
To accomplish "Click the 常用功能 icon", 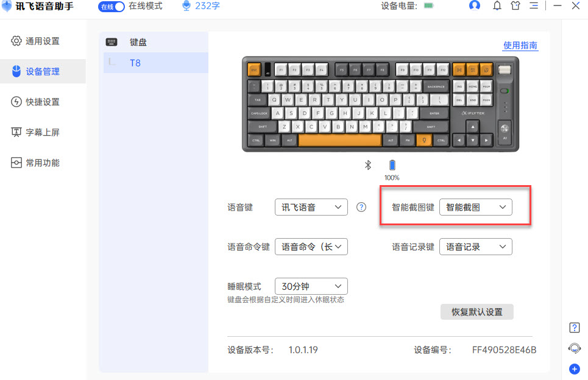I will click(16, 163).
